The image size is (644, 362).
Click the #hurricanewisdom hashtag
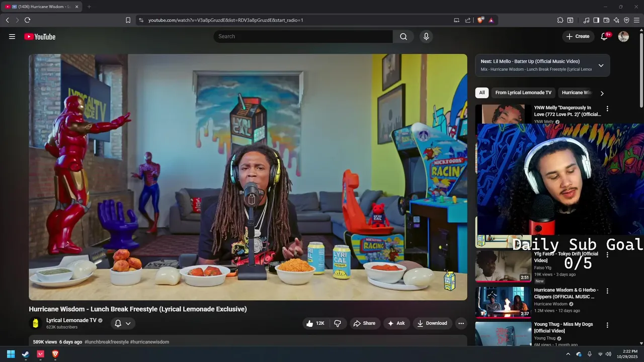tap(149, 342)
